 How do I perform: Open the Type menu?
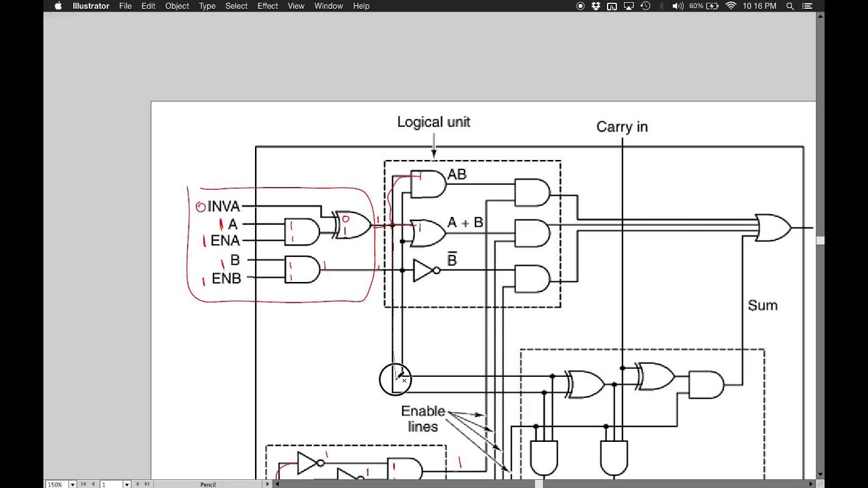[208, 6]
